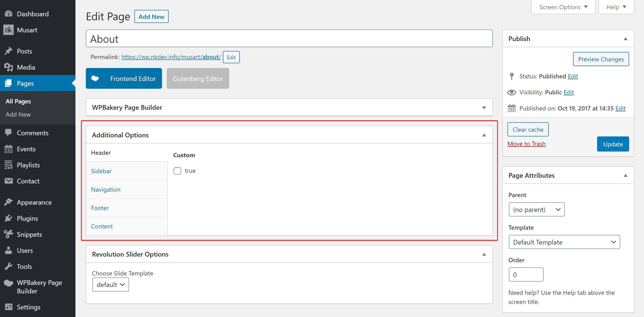Click Preview Changes button
Screen dimensions: 644x317
[x=601, y=59]
